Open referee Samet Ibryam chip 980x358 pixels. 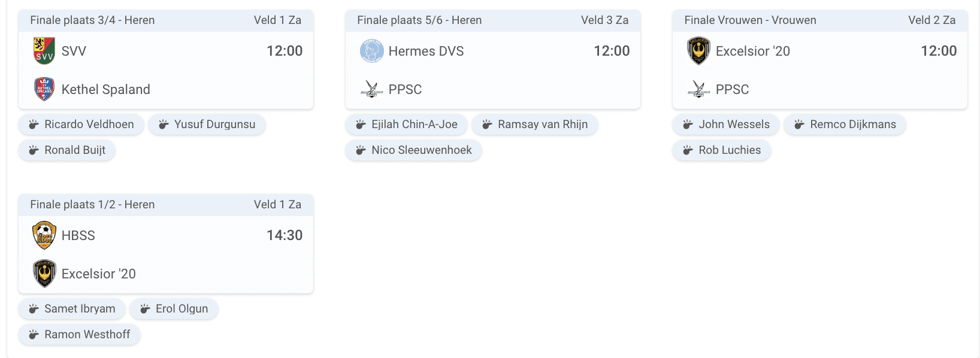72,309
